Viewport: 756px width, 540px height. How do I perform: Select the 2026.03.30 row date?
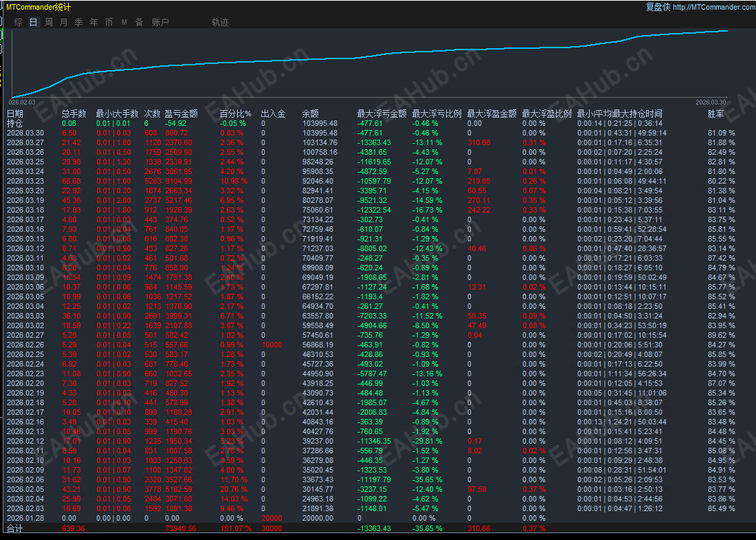click(x=25, y=133)
